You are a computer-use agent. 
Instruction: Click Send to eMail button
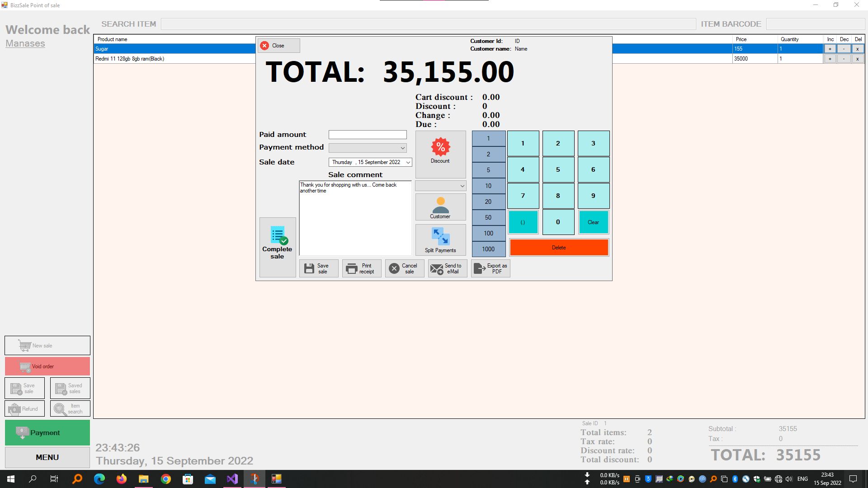click(448, 268)
